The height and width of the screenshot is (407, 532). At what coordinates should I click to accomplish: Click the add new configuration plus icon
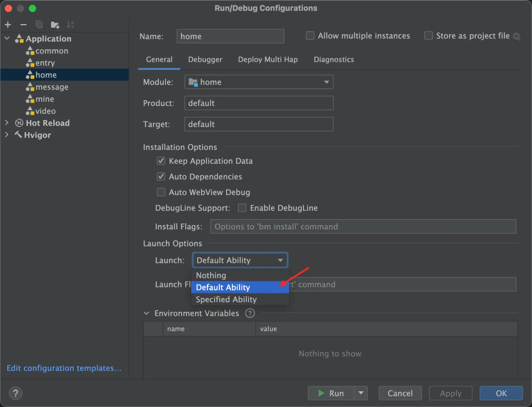point(8,25)
